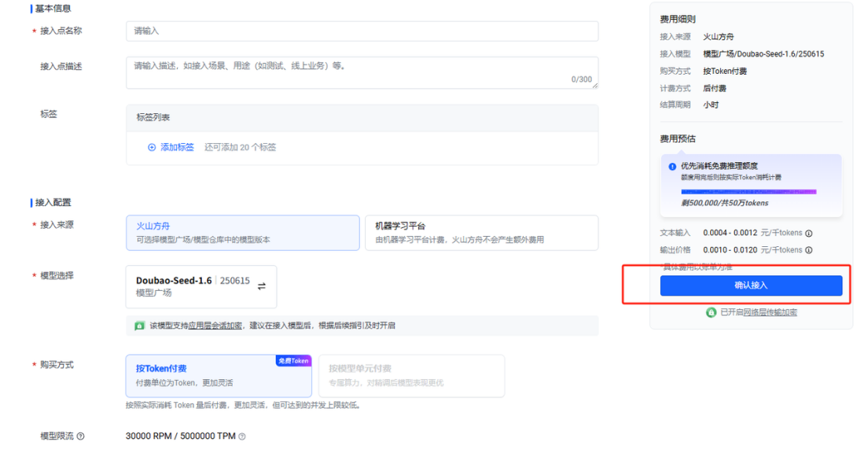Click the help icon beside 模型限流 label
The width and height of the screenshot is (868, 453).
point(80,436)
